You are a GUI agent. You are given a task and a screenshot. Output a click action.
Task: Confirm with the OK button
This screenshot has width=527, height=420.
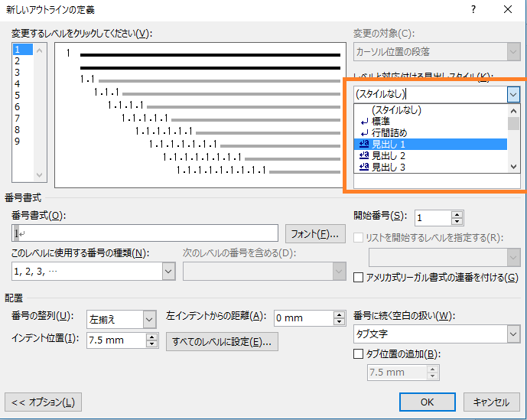[427, 402]
